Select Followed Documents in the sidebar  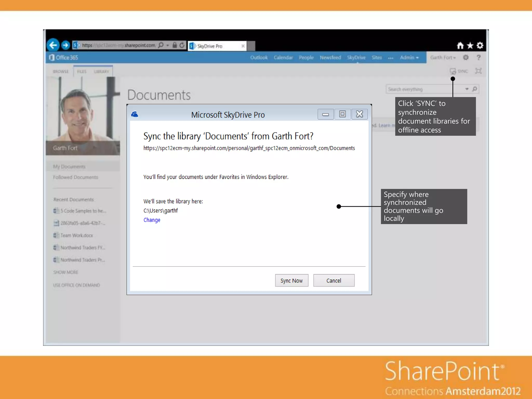coord(76,177)
